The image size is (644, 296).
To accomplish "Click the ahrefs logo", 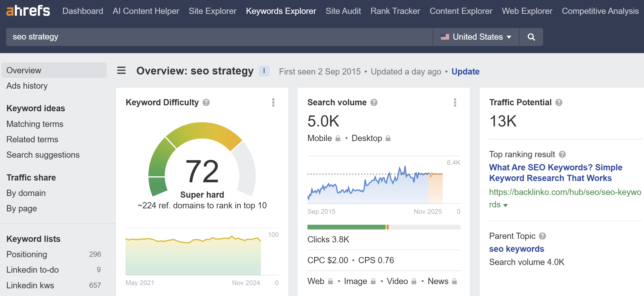I will pos(28,11).
